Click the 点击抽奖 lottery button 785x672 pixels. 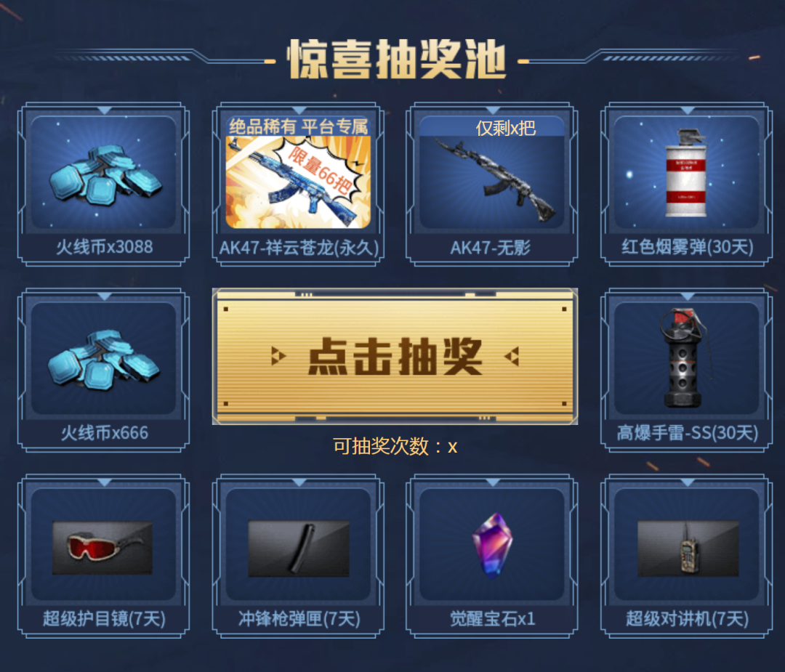(395, 356)
